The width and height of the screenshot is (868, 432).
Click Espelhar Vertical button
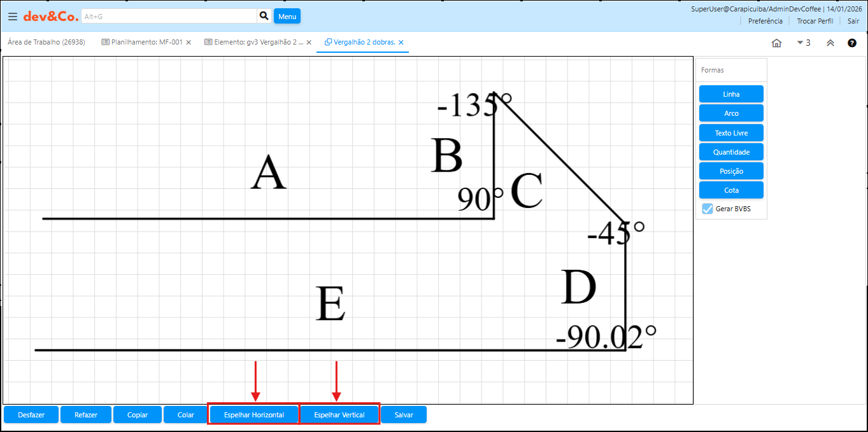339,415
